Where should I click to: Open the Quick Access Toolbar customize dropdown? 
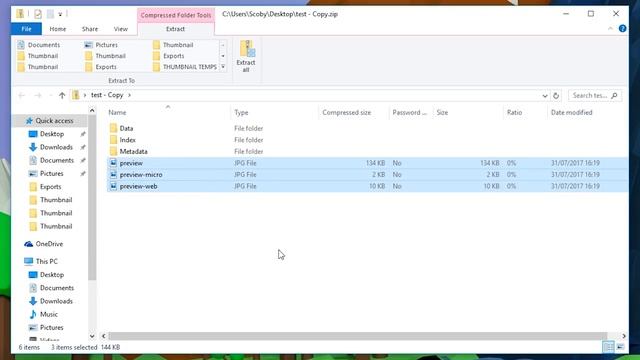(x=60, y=14)
